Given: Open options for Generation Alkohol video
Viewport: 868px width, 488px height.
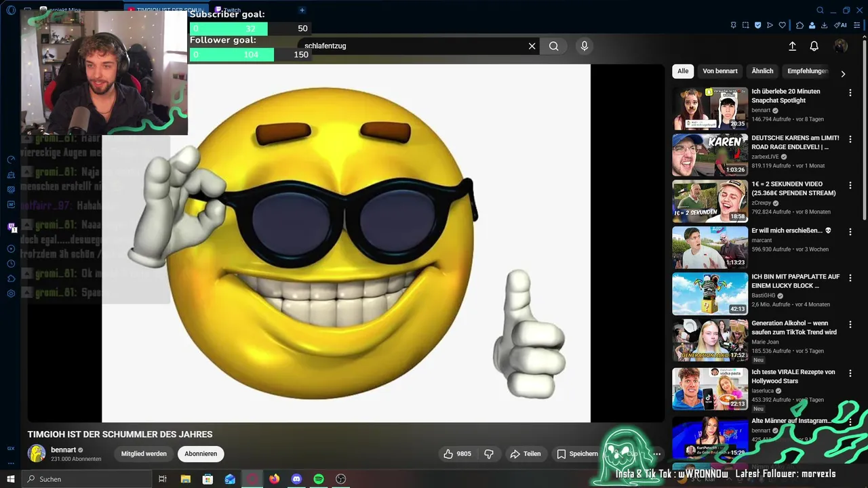Looking at the screenshot, I should click(850, 325).
